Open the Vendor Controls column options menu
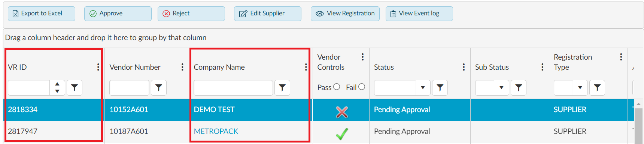 pyautogui.click(x=362, y=57)
